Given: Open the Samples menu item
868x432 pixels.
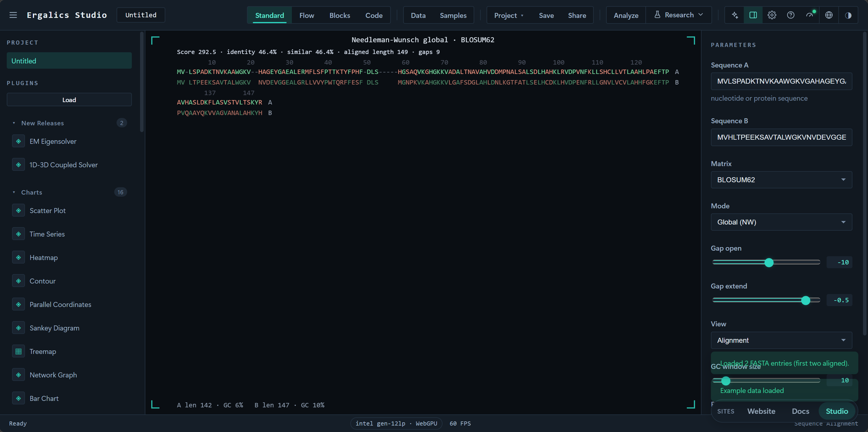Looking at the screenshot, I should click(453, 16).
